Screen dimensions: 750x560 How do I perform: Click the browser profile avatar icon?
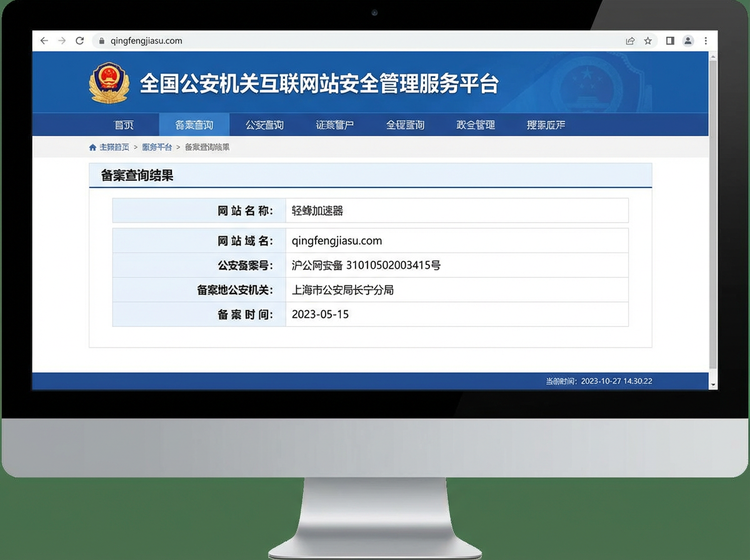(688, 40)
